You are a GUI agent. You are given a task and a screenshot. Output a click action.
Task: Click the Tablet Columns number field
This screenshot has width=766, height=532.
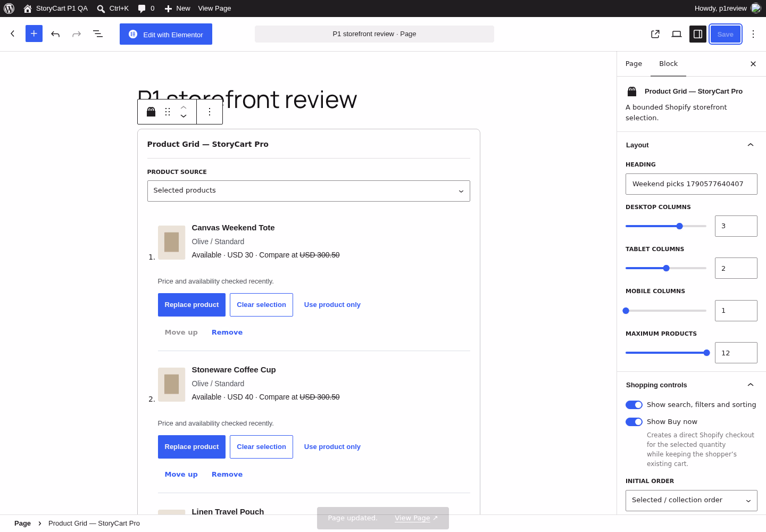[x=736, y=268]
